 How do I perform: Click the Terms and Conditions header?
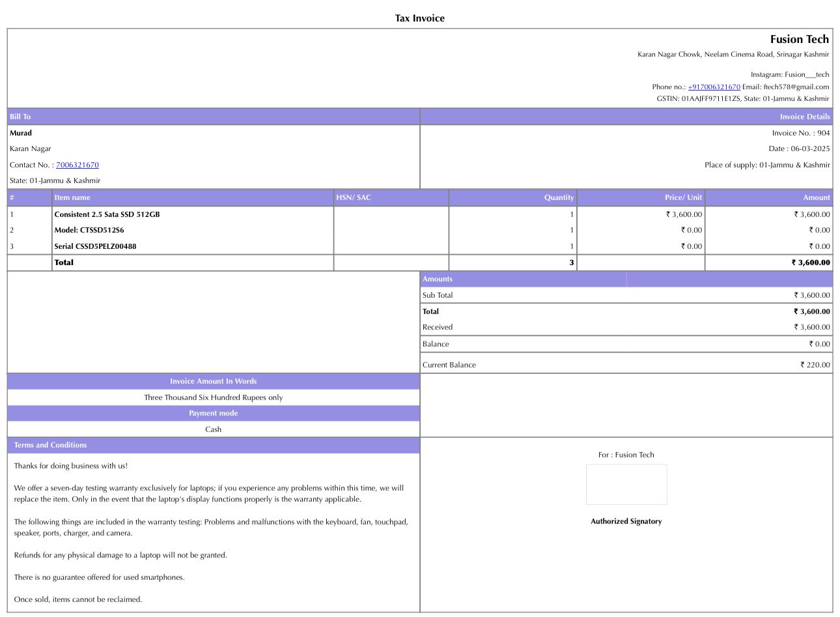[x=50, y=445]
